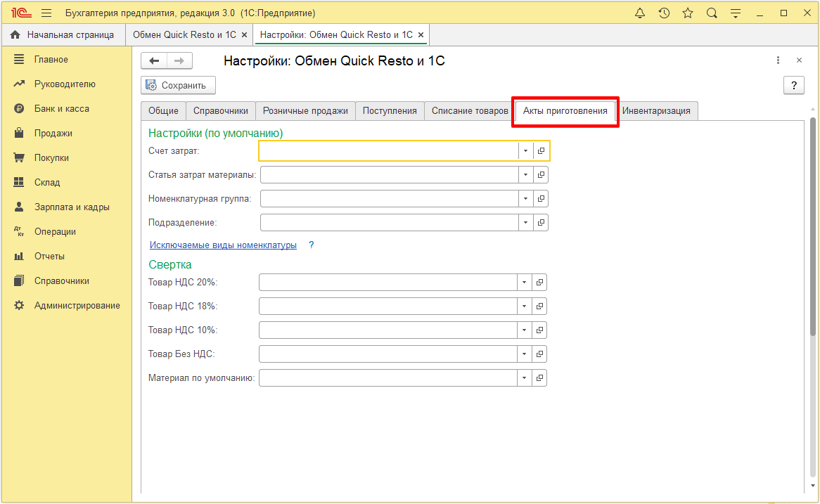Open the main hamburger menu
The height and width of the screenshot is (504, 820).
click(46, 13)
